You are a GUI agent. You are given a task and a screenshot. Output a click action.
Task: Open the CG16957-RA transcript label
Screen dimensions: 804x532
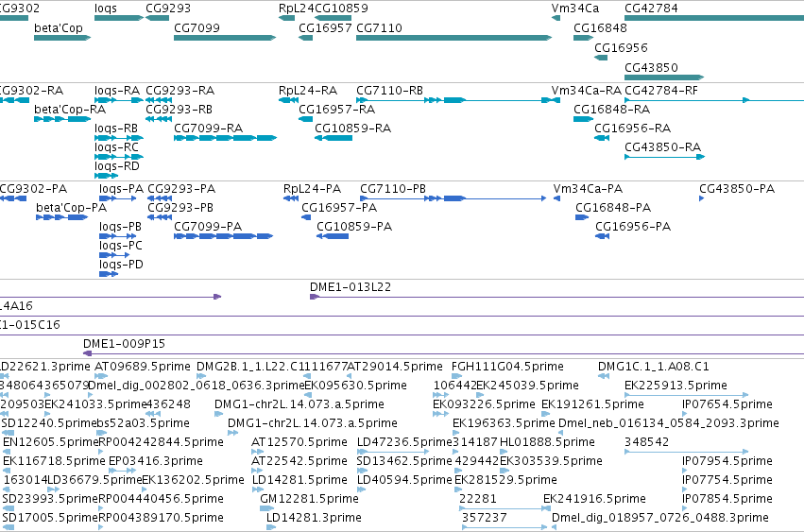(x=337, y=110)
